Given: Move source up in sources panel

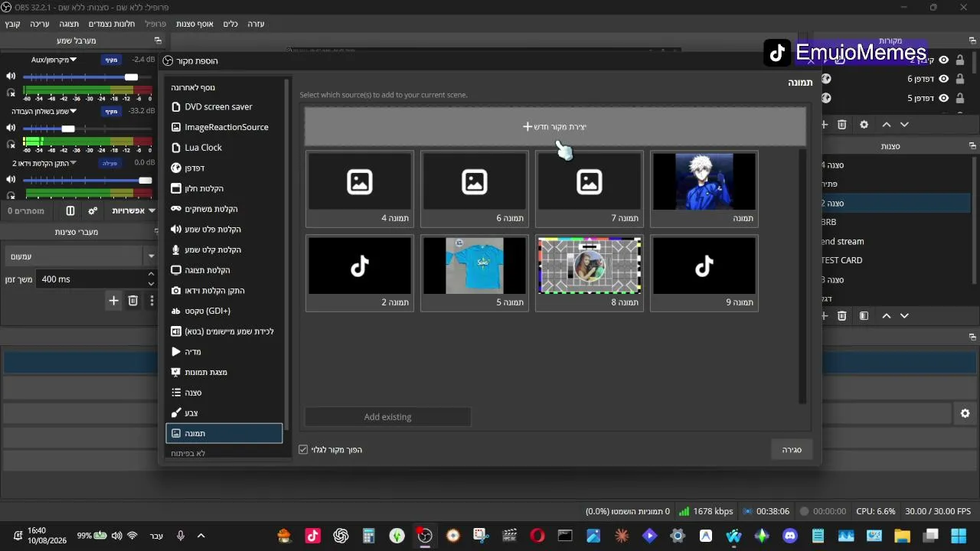Looking at the screenshot, I should point(887,125).
